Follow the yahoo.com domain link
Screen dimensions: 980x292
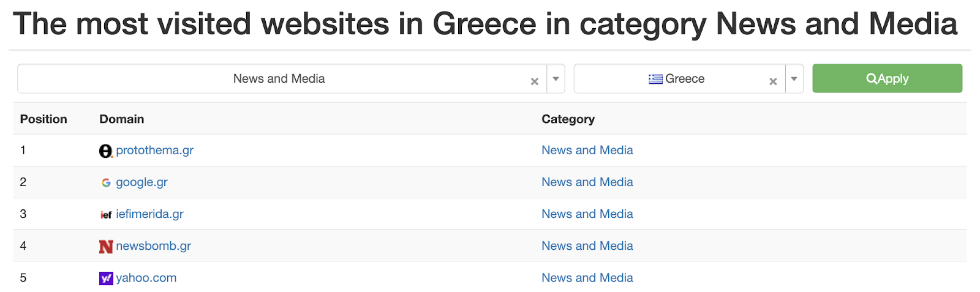[x=146, y=278]
